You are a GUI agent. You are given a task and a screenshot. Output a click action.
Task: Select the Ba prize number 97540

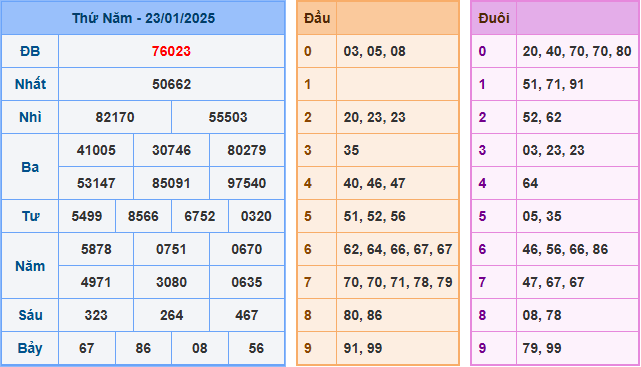click(247, 184)
